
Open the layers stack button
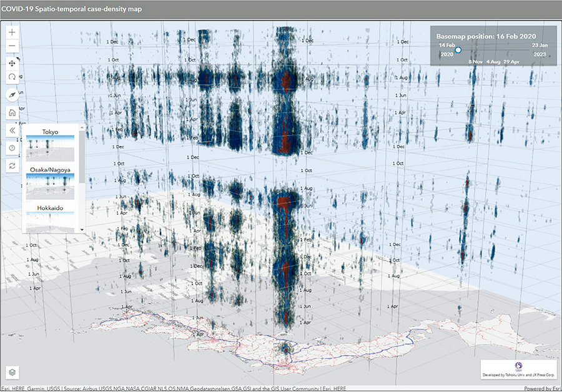[13, 371]
